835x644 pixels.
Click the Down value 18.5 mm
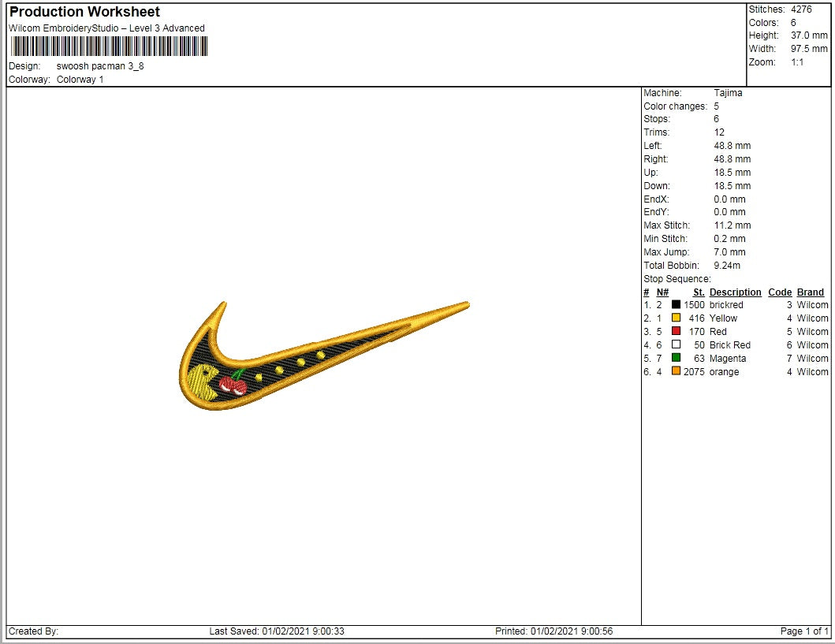point(732,186)
